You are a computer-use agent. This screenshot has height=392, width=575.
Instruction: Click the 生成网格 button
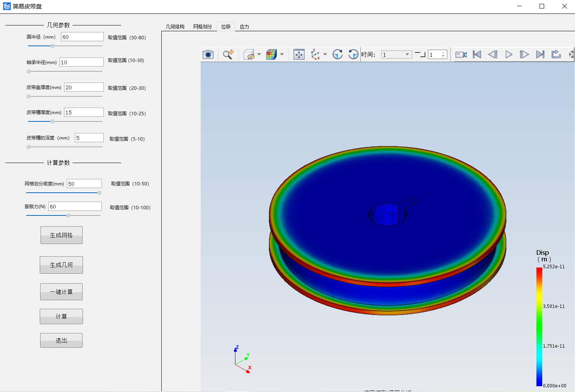click(61, 235)
